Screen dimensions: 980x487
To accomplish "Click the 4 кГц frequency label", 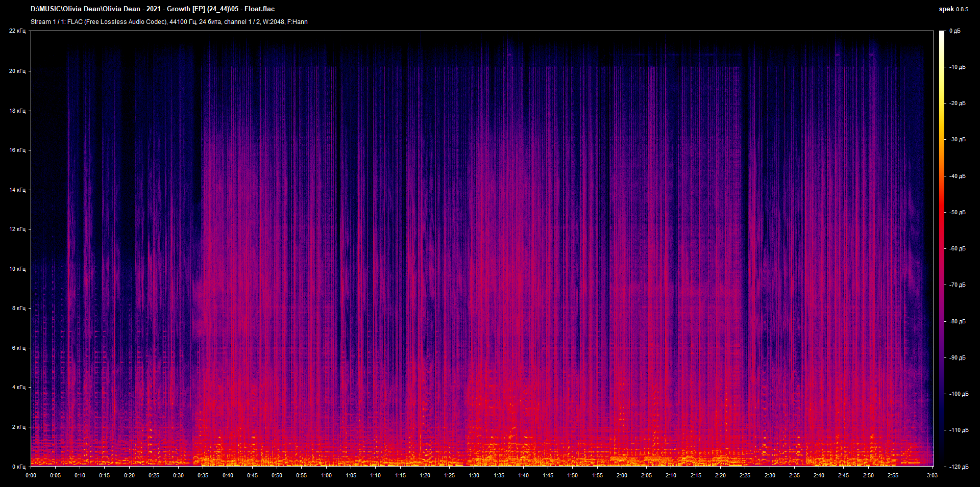I will point(19,387).
